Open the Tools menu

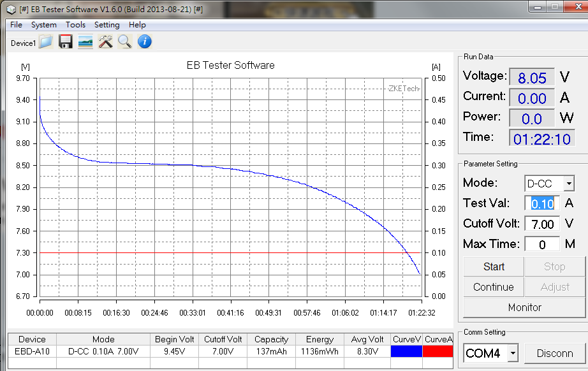(x=75, y=25)
